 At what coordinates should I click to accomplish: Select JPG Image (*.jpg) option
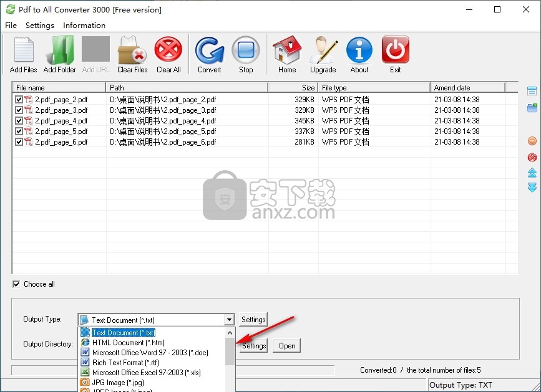click(x=152, y=383)
